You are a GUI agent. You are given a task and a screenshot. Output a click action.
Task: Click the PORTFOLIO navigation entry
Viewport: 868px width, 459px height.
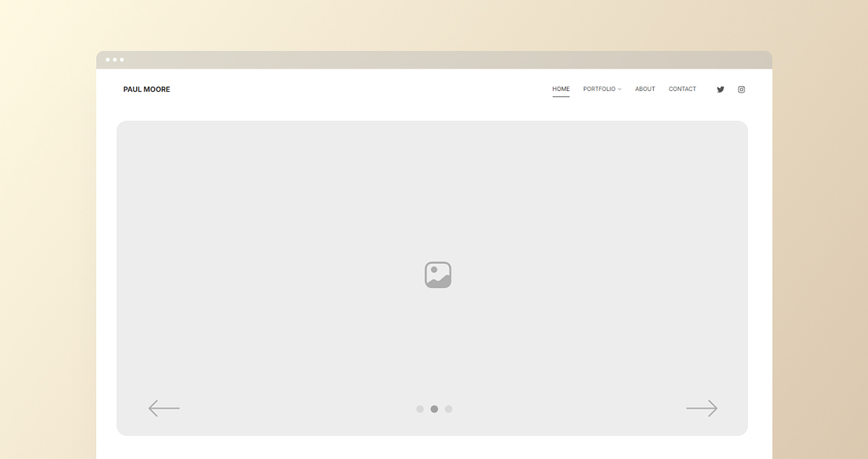600,88
